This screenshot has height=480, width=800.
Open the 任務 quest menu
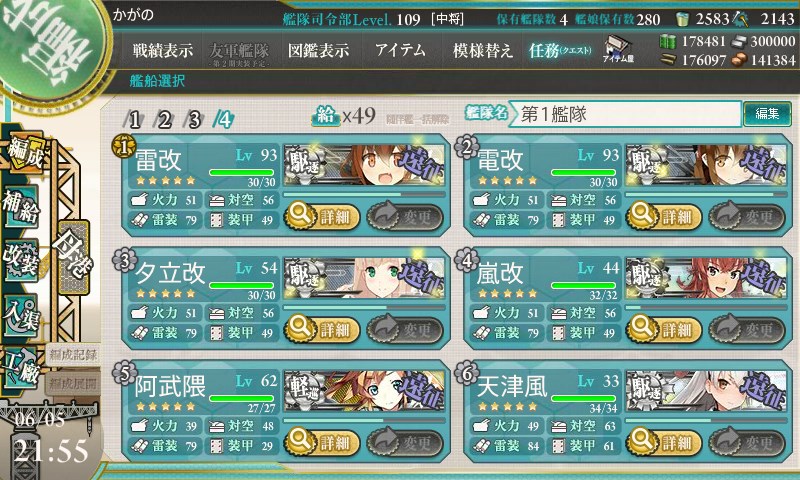point(560,50)
